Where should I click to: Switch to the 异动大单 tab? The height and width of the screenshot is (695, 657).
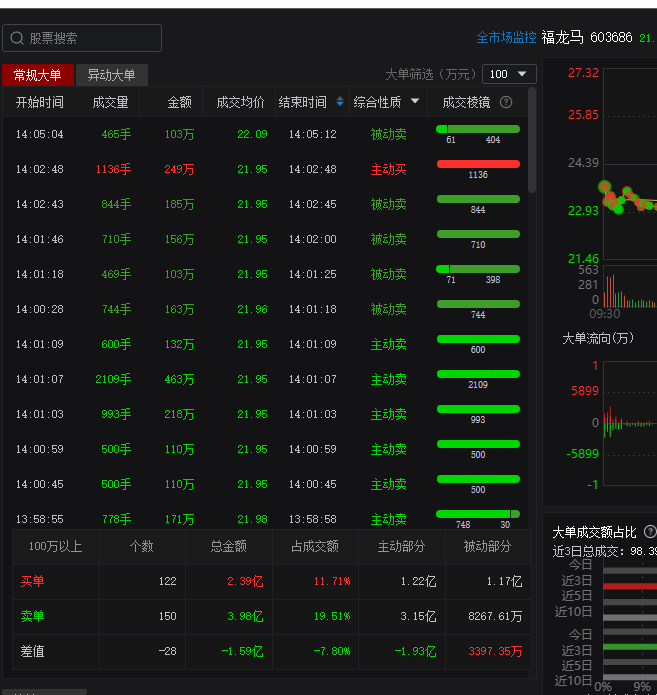[x=111, y=75]
